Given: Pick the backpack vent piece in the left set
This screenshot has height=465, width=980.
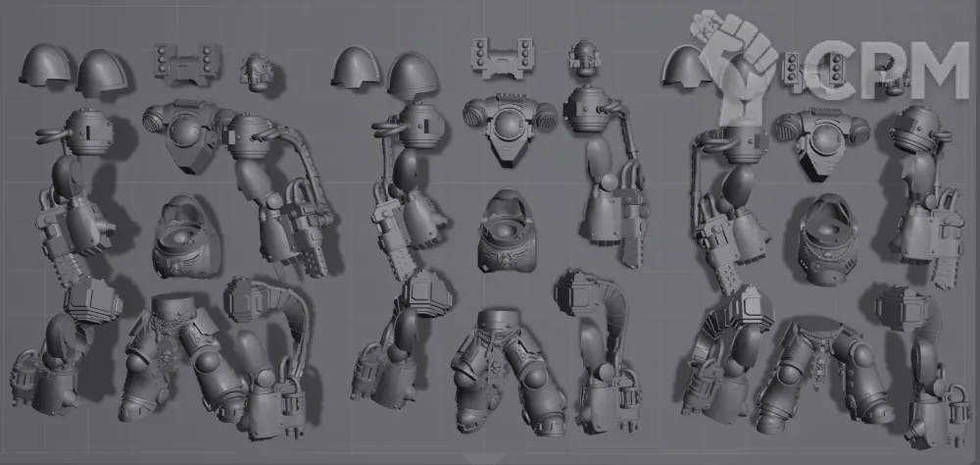Looking at the screenshot, I should [184, 63].
